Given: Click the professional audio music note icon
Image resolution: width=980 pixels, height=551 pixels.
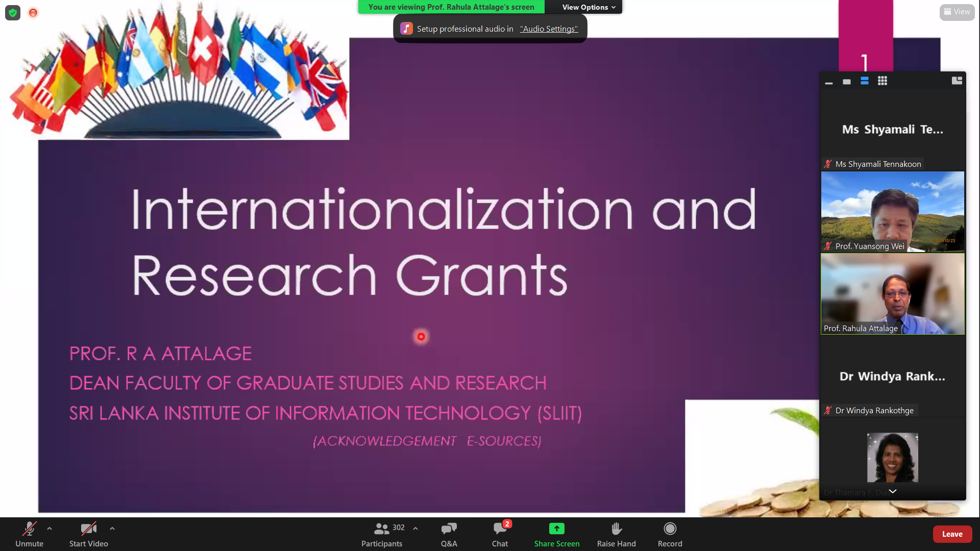Looking at the screenshot, I should pyautogui.click(x=406, y=29).
